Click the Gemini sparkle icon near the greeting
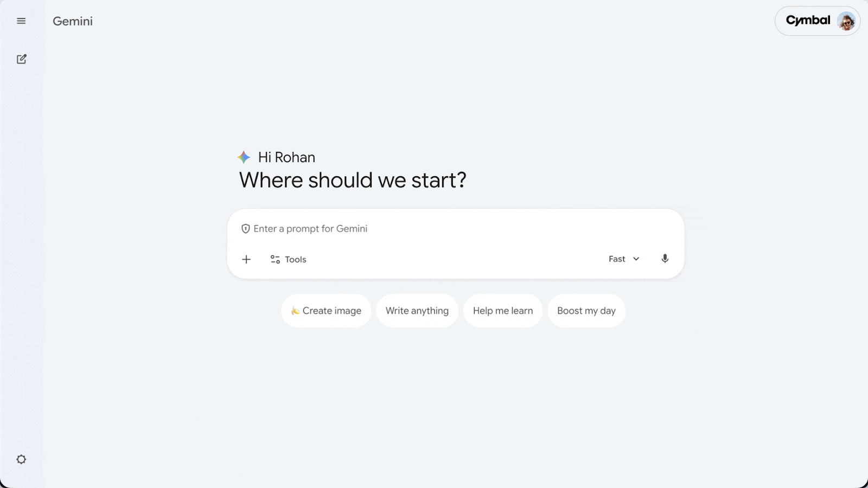The image size is (868, 488). point(243,157)
